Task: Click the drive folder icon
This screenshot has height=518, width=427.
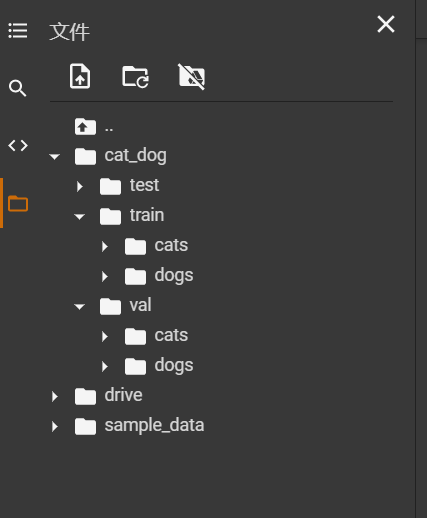Action: 85,396
